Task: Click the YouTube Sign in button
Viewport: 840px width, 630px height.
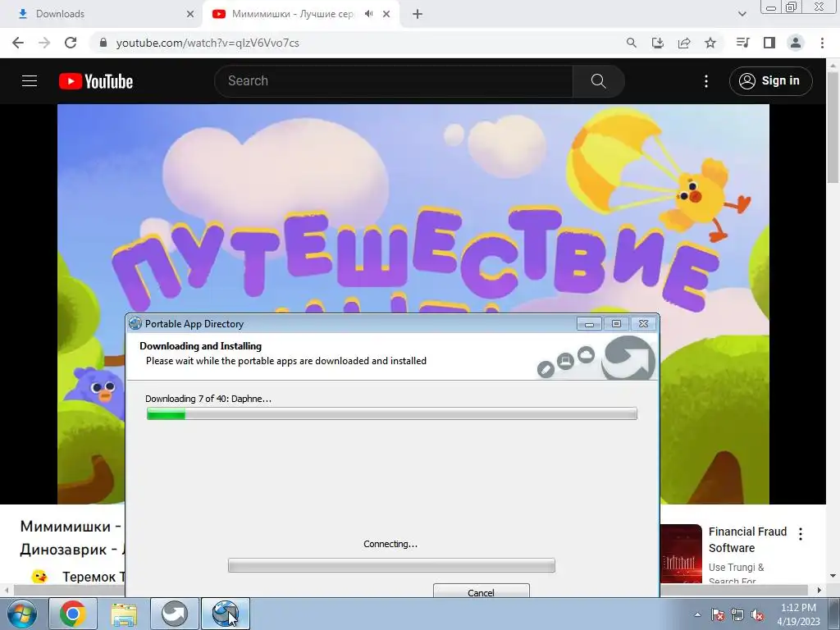Action: pos(770,81)
